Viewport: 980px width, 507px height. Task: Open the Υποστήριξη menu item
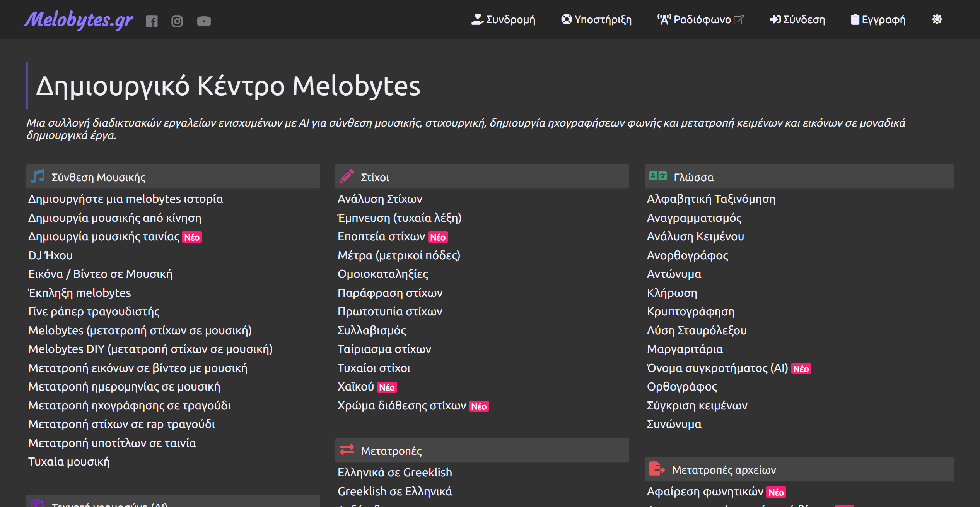pyautogui.click(x=596, y=20)
